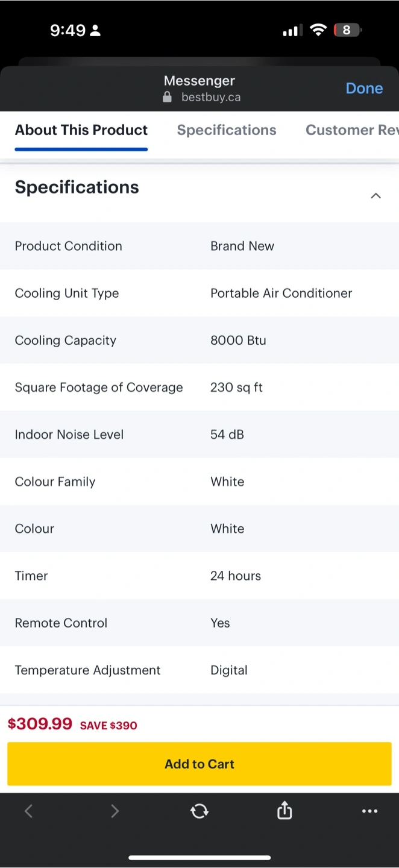Image resolution: width=399 pixels, height=868 pixels.
Task: Select the About This Product tab
Action: click(81, 130)
